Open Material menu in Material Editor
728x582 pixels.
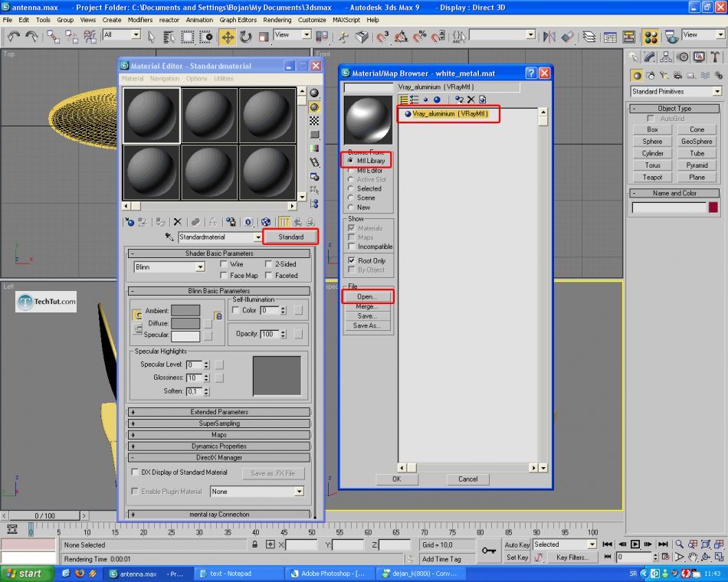point(133,78)
